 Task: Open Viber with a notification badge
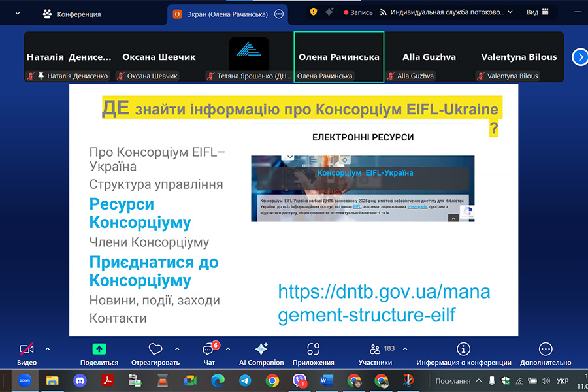(x=300, y=381)
